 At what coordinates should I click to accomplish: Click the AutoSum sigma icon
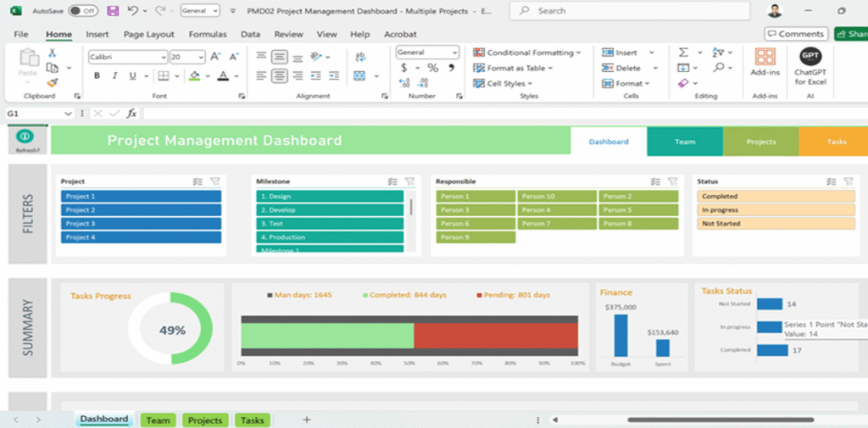(683, 53)
